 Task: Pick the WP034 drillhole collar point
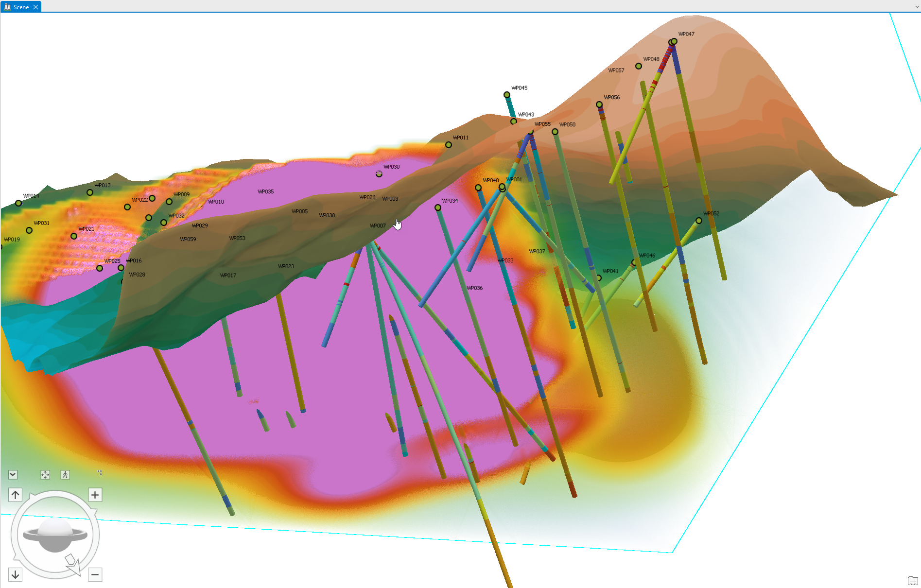pyautogui.click(x=438, y=208)
